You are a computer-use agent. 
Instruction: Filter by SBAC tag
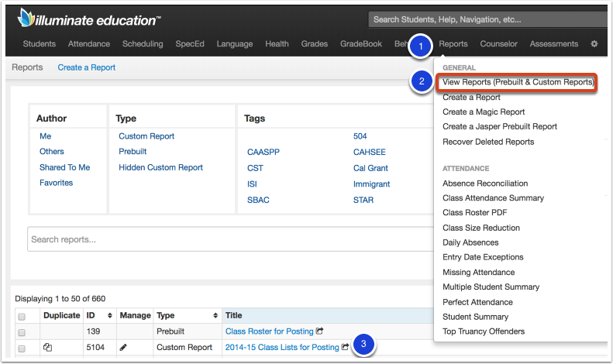point(258,200)
